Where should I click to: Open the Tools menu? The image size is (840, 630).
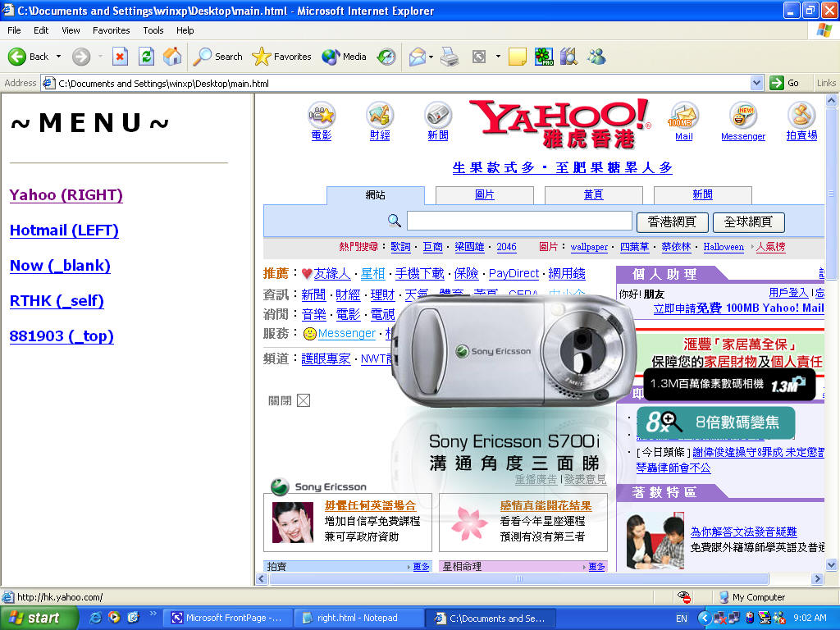tap(153, 30)
